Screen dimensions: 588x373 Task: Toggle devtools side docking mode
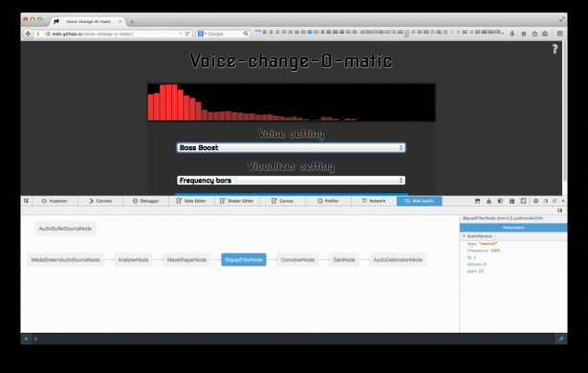[546, 201]
